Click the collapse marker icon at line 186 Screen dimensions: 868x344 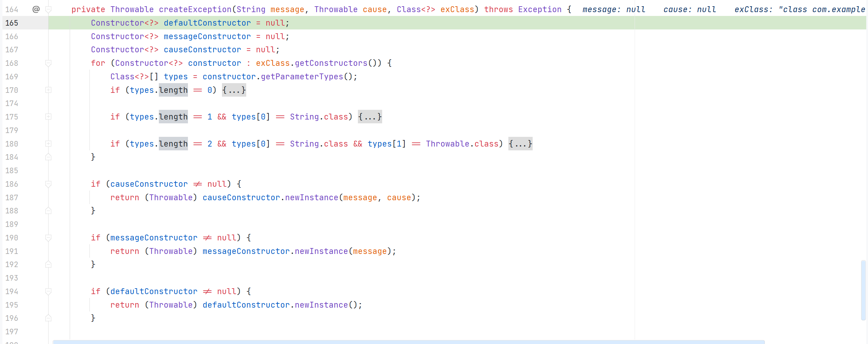pyautogui.click(x=48, y=184)
